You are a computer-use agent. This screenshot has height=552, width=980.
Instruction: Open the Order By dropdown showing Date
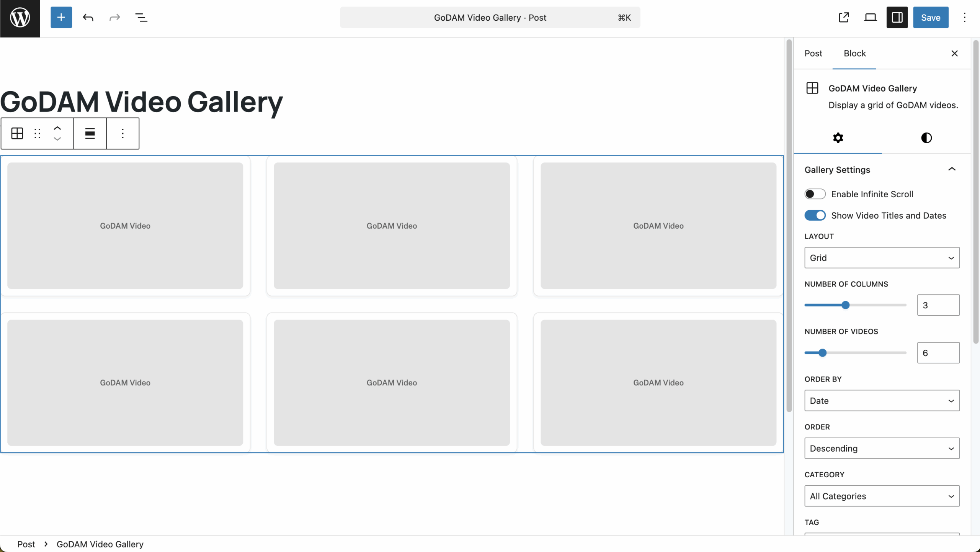pyautogui.click(x=882, y=401)
